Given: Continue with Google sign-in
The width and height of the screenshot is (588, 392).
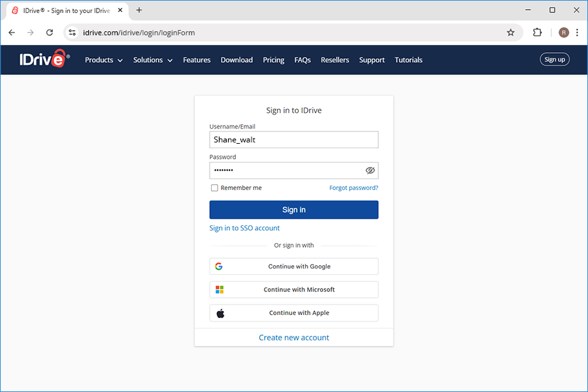Looking at the screenshot, I should (293, 267).
